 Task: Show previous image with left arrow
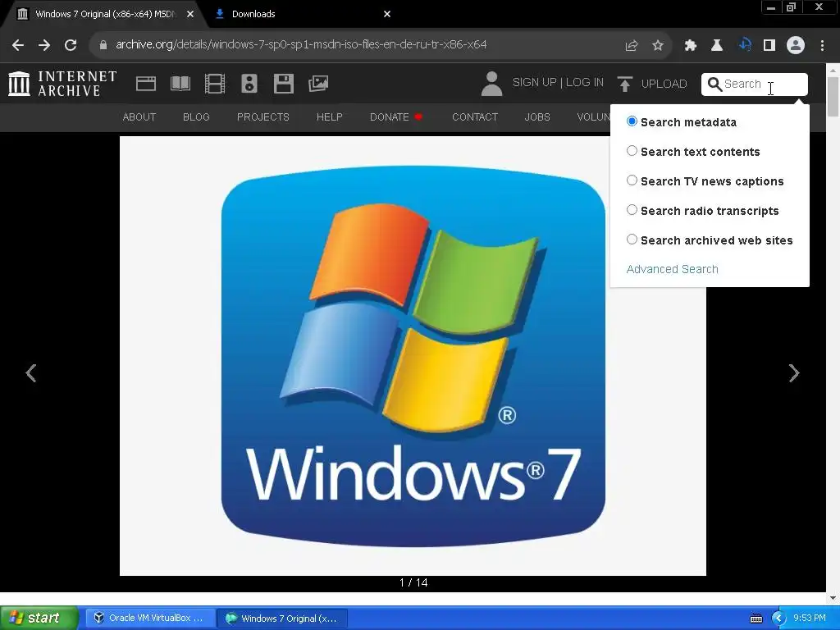(x=31, y=373)
